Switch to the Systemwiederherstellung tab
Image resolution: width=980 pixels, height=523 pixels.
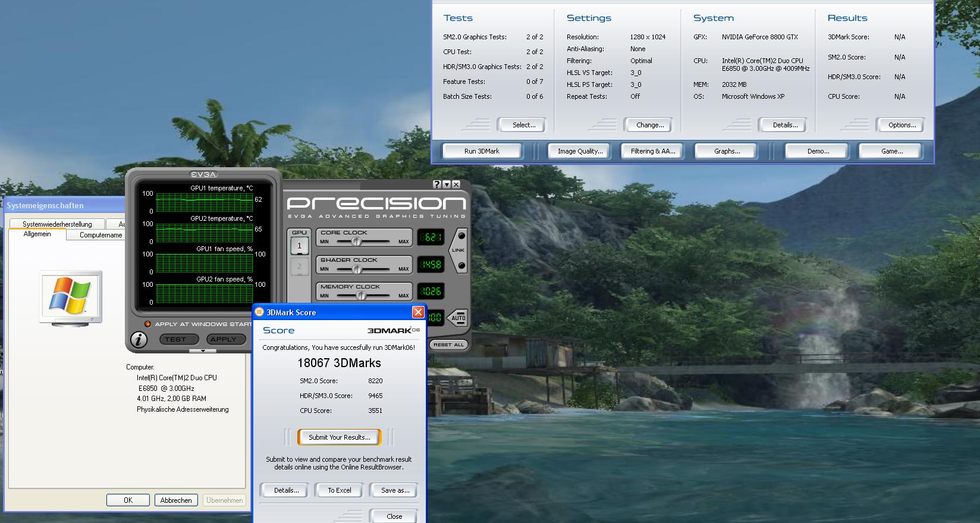point(57,224)
